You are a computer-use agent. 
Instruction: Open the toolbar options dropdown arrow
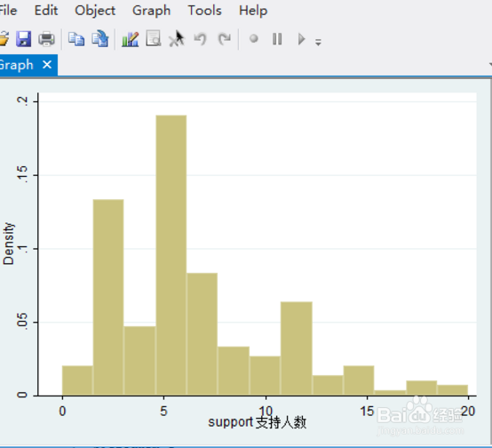coord(318,42)
